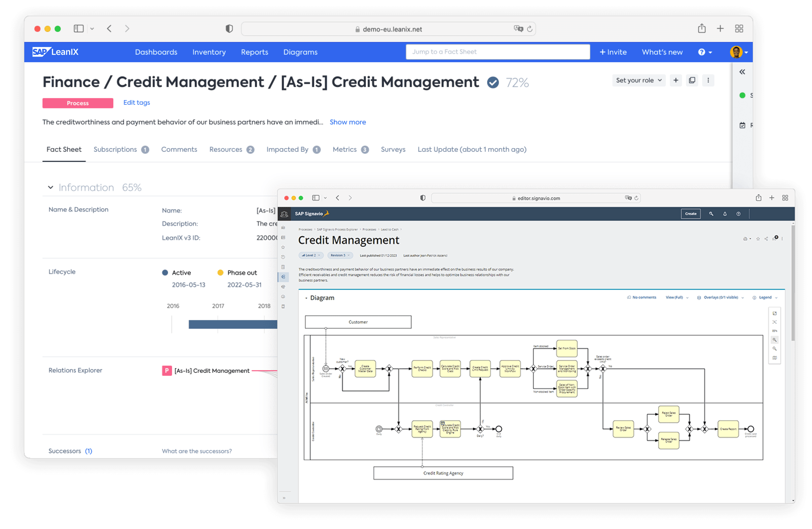Collapse the right sidebar with the double-chevron toggle
Viewport: 812px width, 529px height.
tap(742, 71)
